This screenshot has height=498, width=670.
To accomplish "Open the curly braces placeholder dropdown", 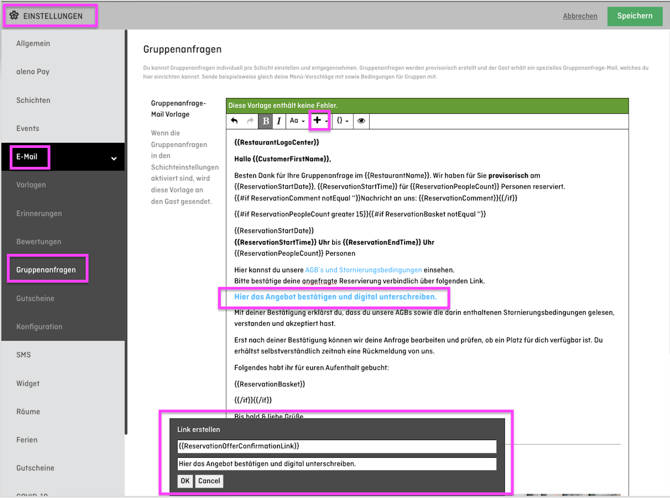I will (342, 121).
